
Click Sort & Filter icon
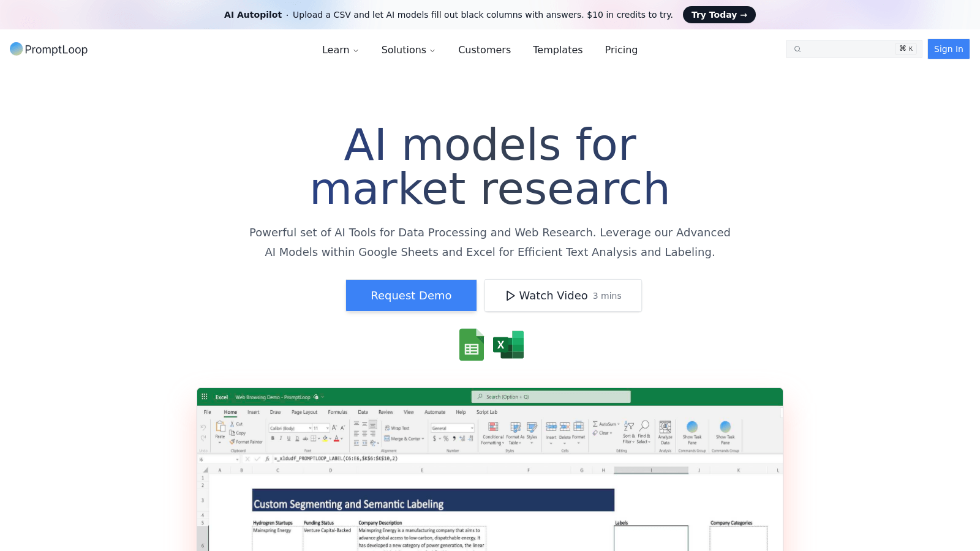tap(629, 425)
